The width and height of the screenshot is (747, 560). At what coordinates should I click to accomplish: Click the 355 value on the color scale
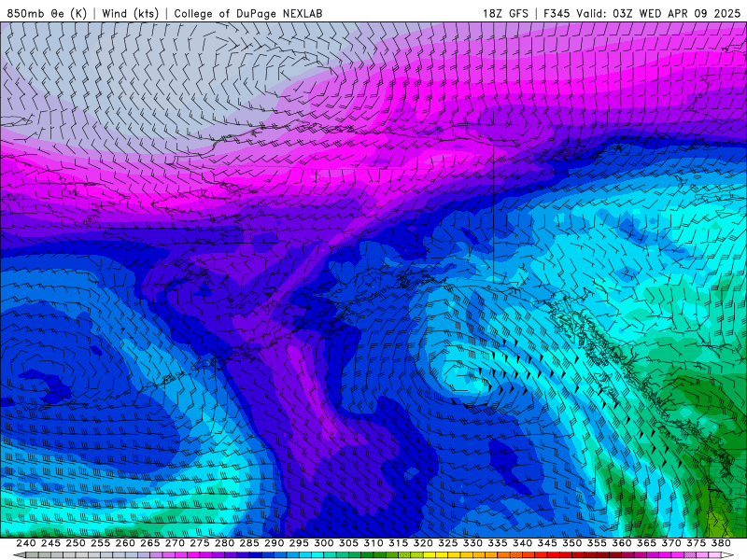[597, 543]
